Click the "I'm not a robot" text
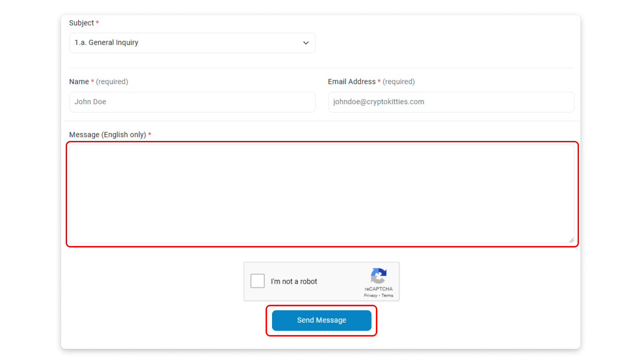The image size is (641, 364). coord(294,281)
